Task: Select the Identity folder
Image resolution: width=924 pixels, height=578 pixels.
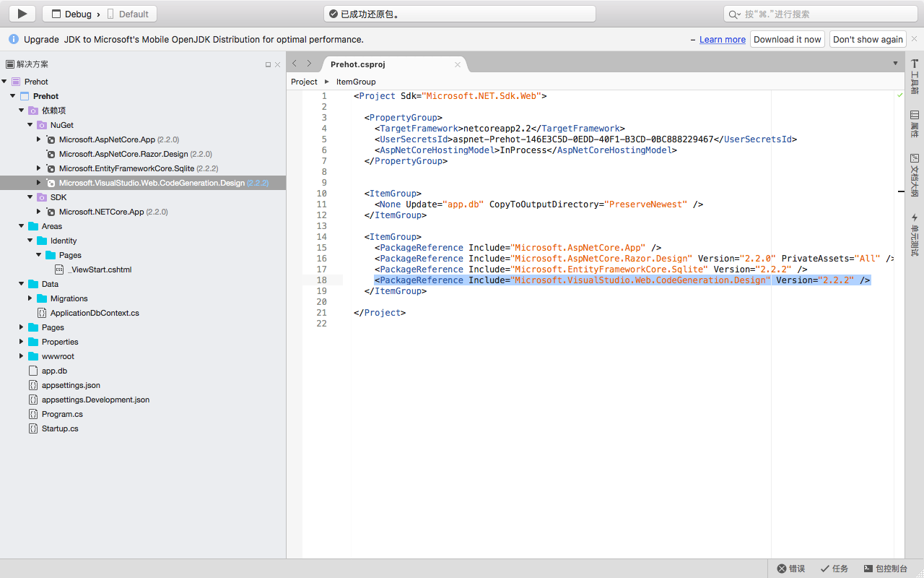Action: tap(64, 241)
